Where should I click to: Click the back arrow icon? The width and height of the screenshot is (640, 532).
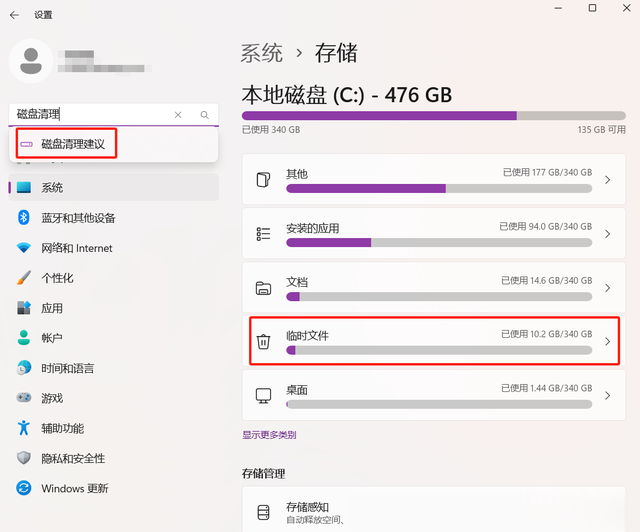[x=14, y=15]
